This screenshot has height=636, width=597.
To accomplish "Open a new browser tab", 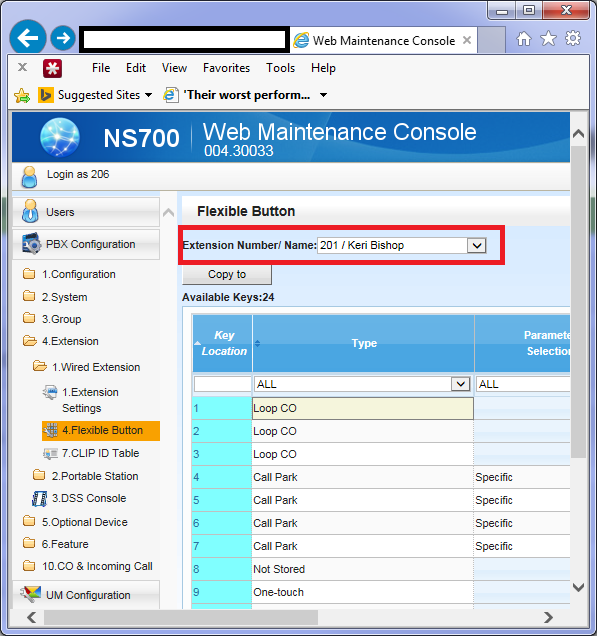I will coord(491,40).
